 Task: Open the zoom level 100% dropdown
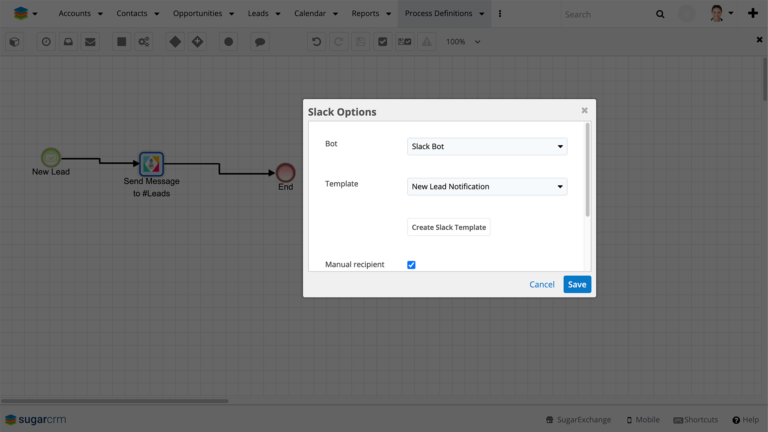[x=463, y=42]
